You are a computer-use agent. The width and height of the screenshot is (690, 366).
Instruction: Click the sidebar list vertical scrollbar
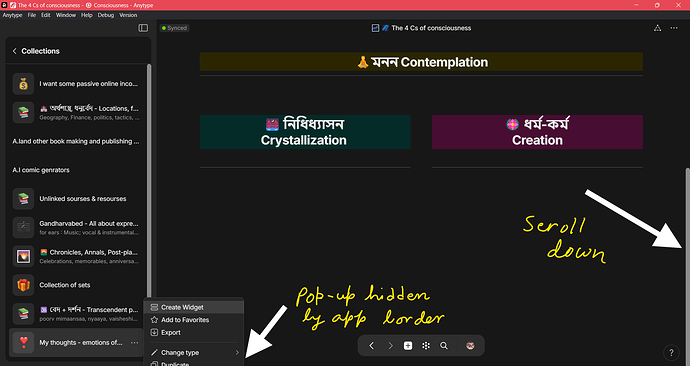click(x=149, y=180)
